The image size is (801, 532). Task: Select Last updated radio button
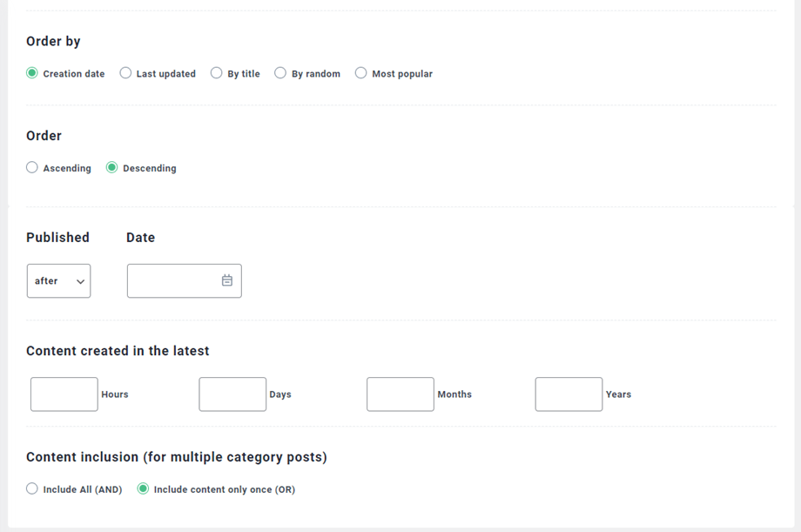pyautogui.click(x=125, y=73)
